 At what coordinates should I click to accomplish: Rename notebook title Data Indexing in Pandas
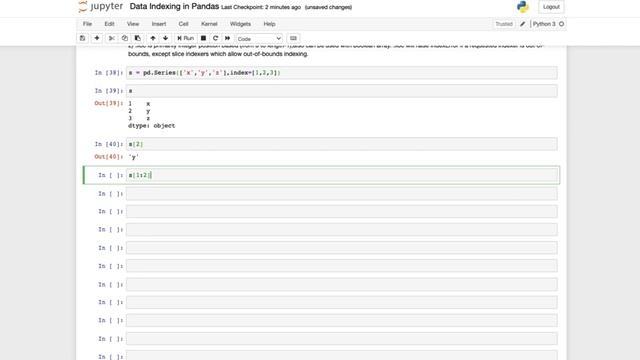coord(174,7)
